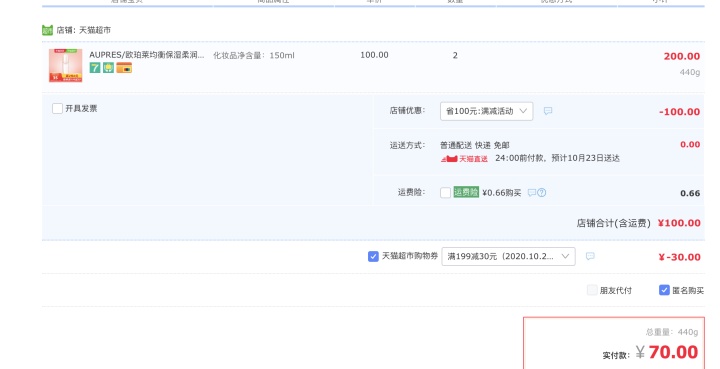Click the yellow-green service badge under product title
Viewport: 720px width, 369px height.
108,68
